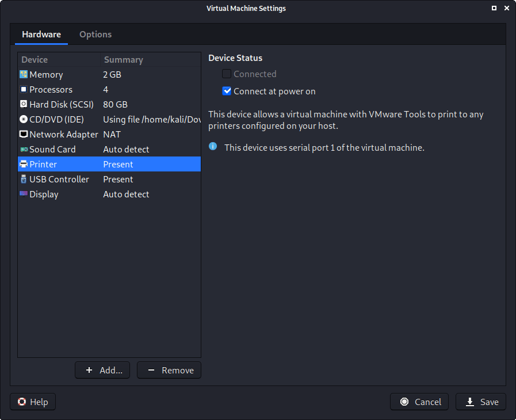
Task: Select the Network Adapter icon
Action: pos(23,134)
